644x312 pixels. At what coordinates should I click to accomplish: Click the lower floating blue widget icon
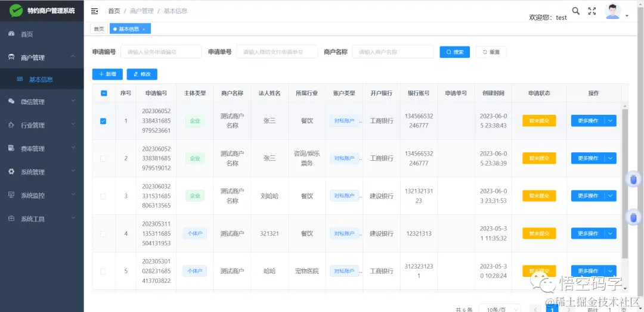click(x=634, y=217)
